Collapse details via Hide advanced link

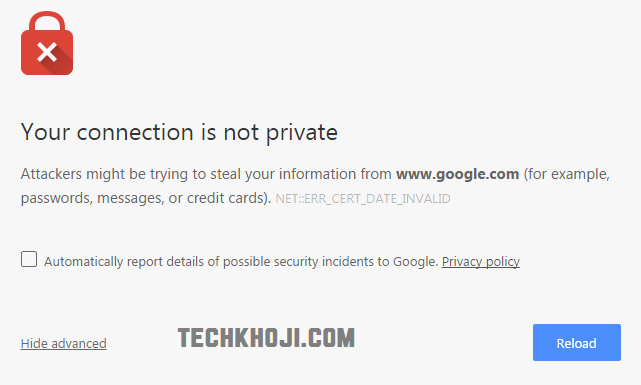coord(64,343)
